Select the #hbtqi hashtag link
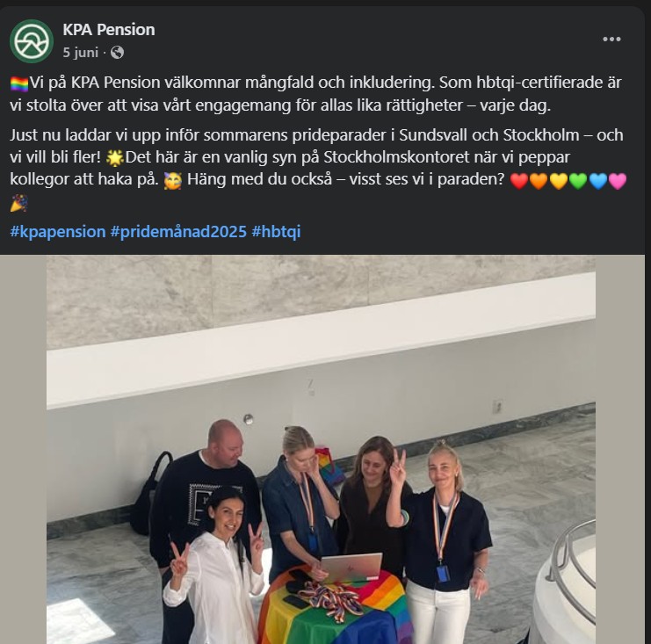This screenshot has width=651, height=644. click(276, 231)
